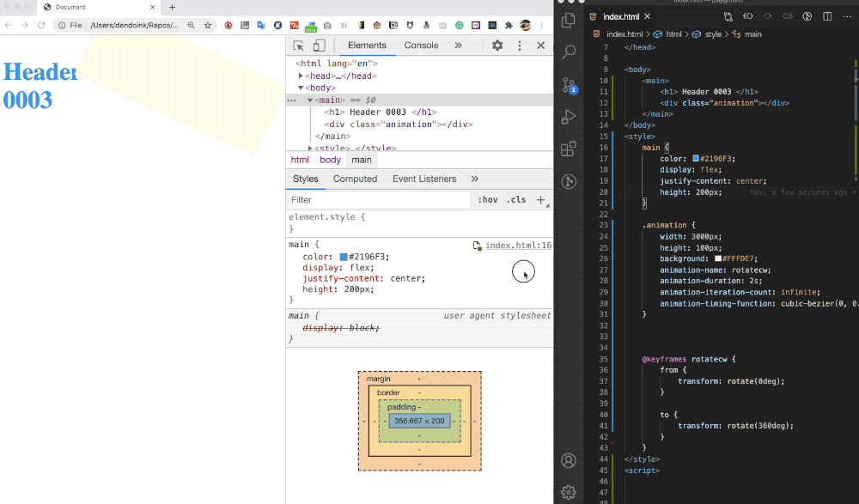
Task: Toggle the device toolbar in DevTools
Action: point(319,46)
